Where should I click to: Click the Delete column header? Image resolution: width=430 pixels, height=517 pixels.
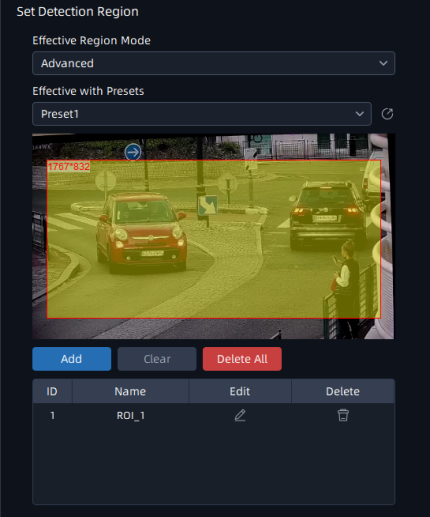(343, 391)
